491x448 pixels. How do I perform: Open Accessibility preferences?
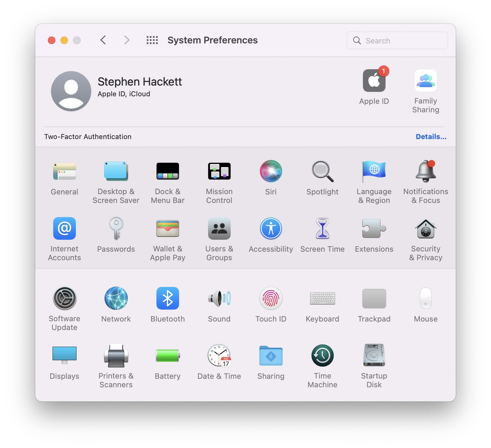coord(271,229)
